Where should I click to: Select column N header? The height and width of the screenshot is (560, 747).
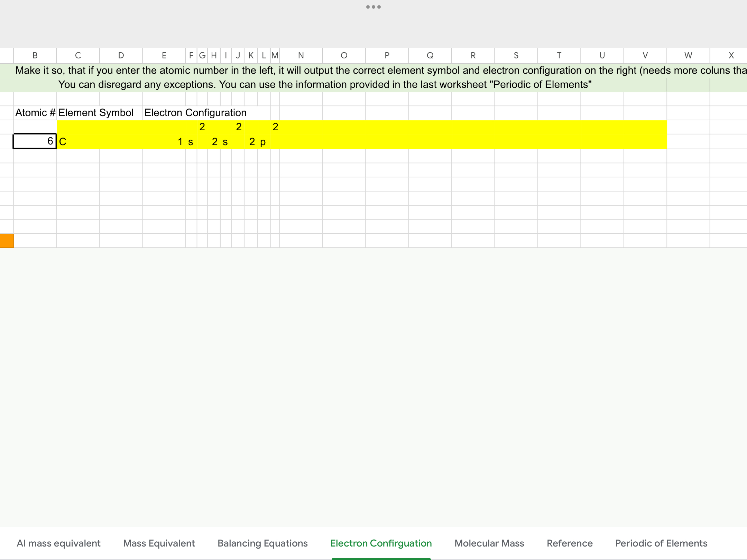coord(301,55)
